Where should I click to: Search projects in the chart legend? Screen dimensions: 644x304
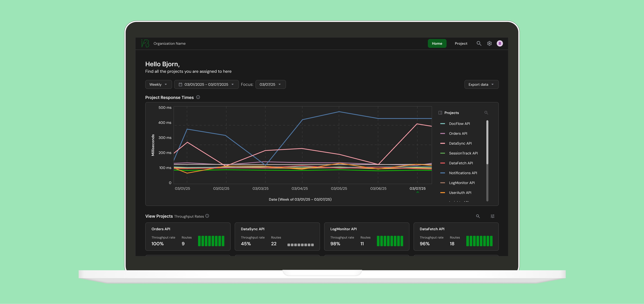[x=486, y=113]
